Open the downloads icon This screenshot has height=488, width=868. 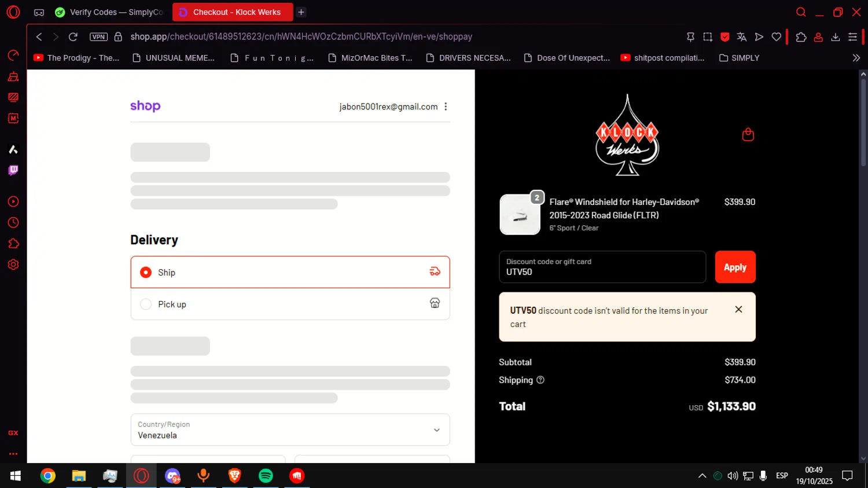[836, 36]
